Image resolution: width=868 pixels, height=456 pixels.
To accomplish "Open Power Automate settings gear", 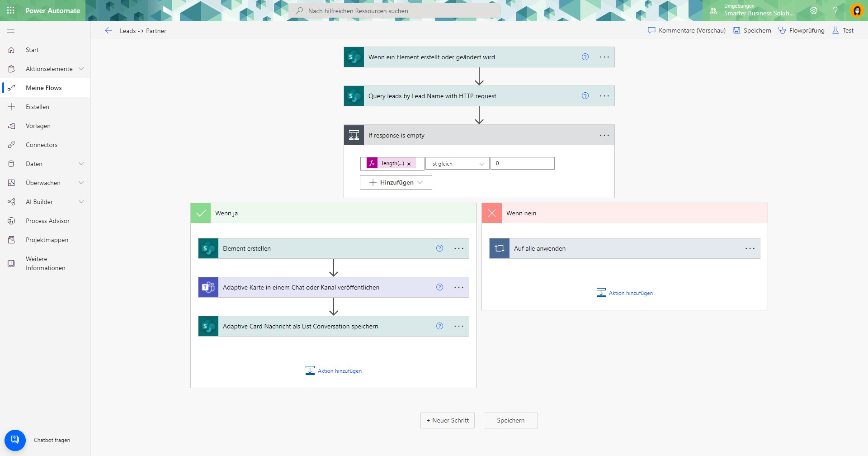I will click(x=814, y=10).
